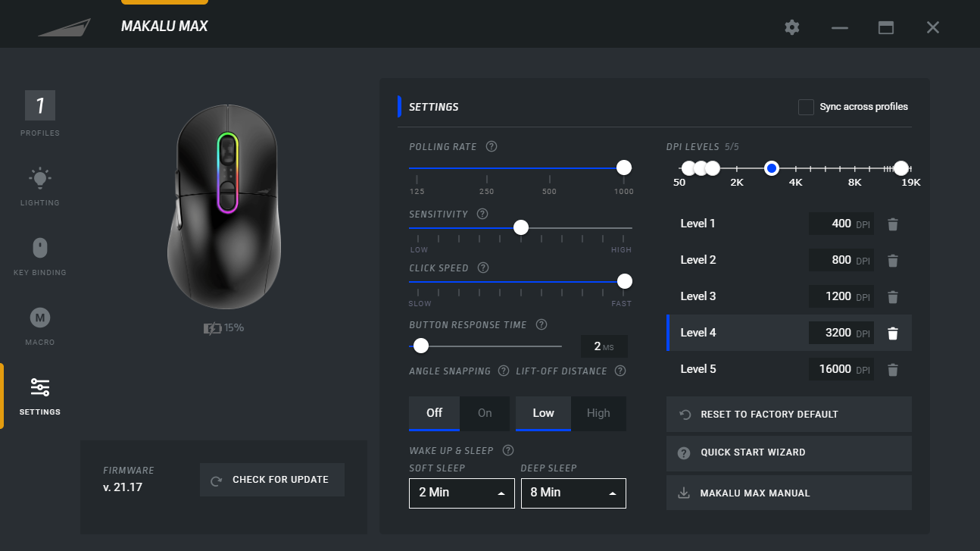The height and width of the screenshot is (551, 980).
Task: Set Lift-off Distance to High
Action: click(598, 413)
